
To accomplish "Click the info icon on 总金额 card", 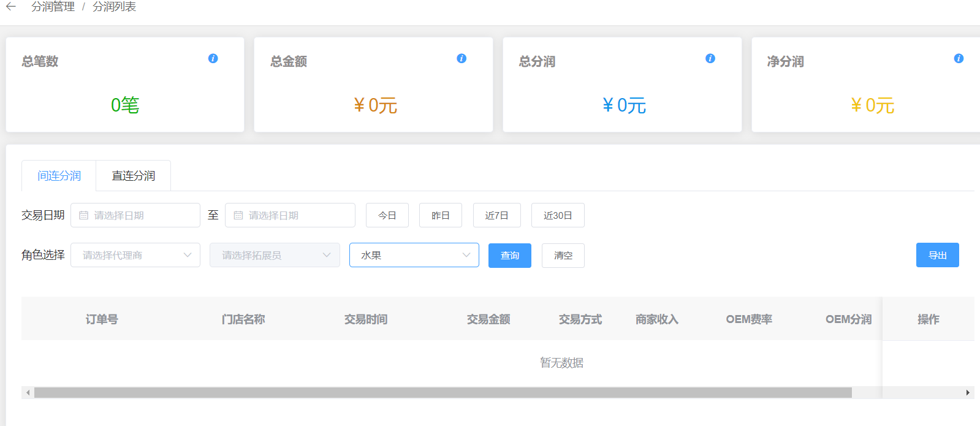I will coord(462,58).
